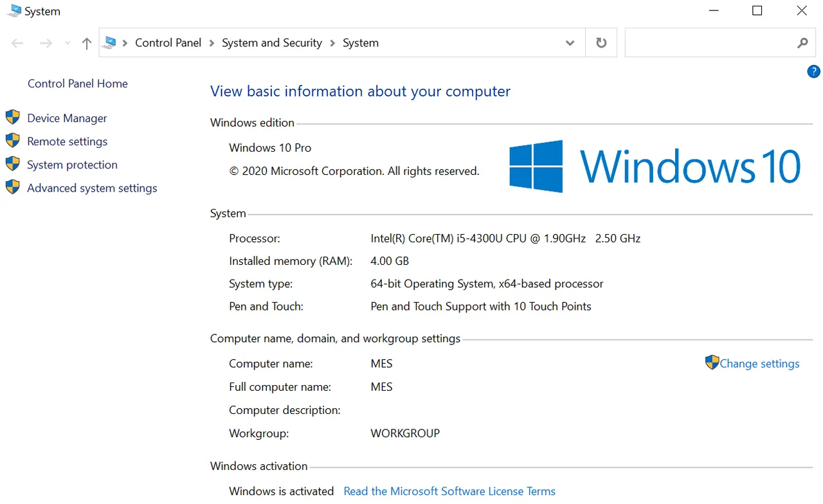Click the Windows 10 logo image

[655, 166]
